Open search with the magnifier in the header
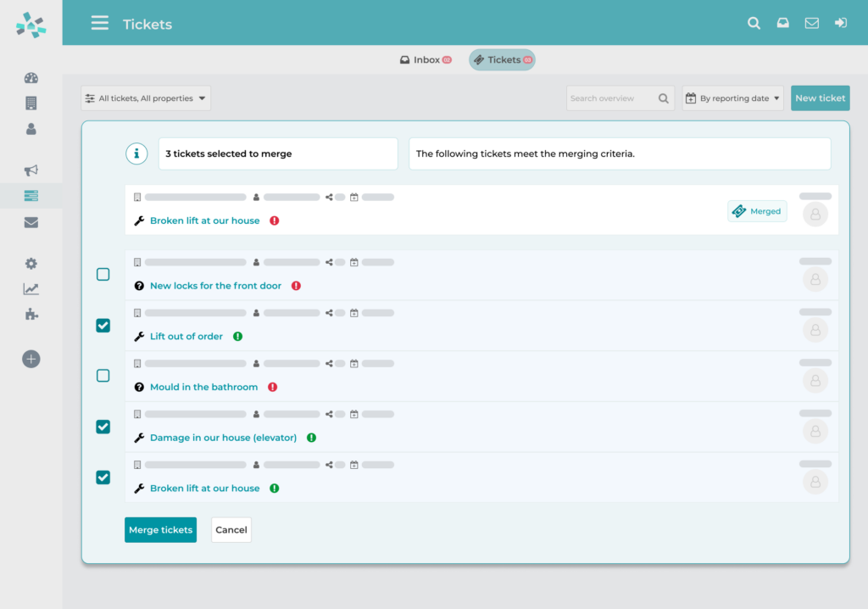Viewport: 868px width, 609px height. click(754, 23)
